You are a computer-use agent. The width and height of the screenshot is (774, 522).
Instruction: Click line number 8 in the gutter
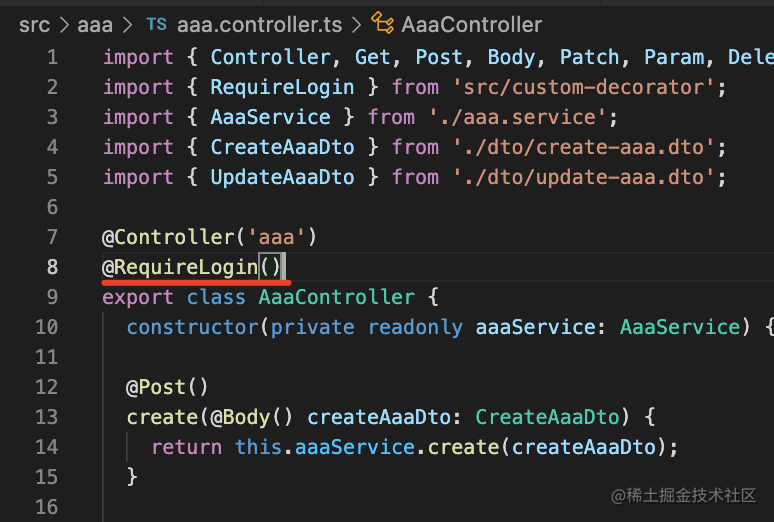pos(52,267)
